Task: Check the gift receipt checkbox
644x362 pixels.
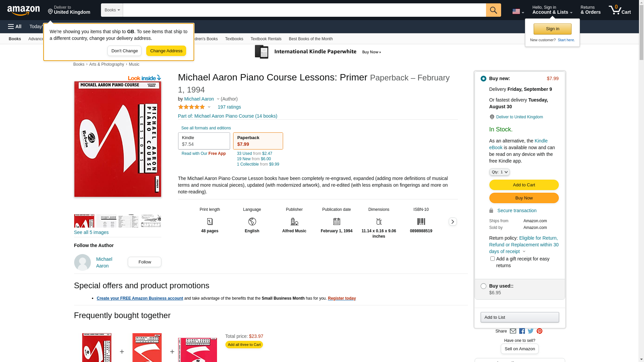Action: [492, 259]
